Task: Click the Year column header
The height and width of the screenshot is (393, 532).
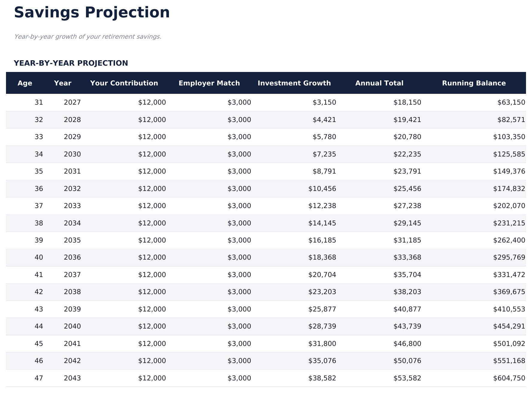Action: tap(63, 83)
